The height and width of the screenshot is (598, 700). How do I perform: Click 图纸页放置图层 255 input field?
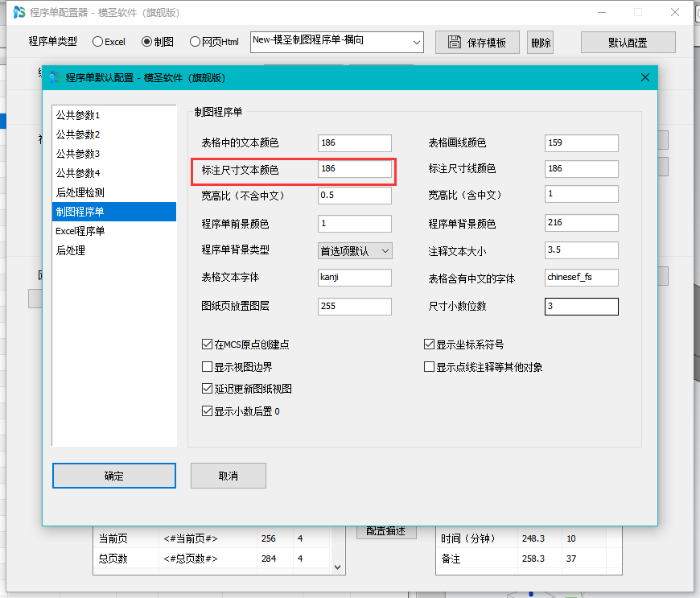[x=355, y=307]
